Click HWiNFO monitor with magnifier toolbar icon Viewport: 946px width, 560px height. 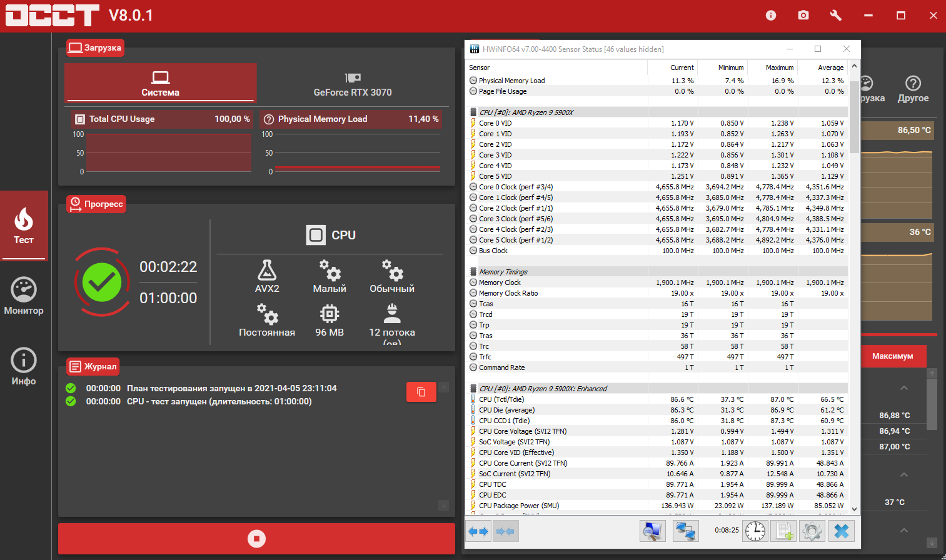(652, 531)
